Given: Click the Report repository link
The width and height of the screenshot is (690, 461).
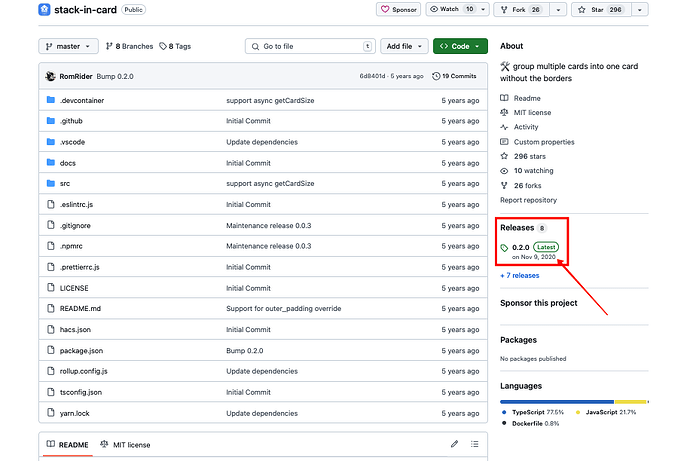Looking at the screenshot, I should (x=529, y=200).
